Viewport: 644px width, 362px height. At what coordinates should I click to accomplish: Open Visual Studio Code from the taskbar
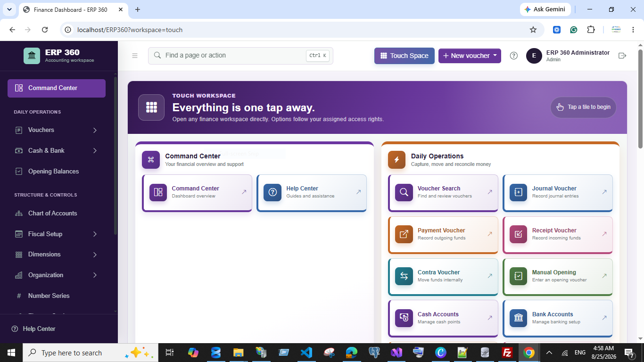(306, 353)
